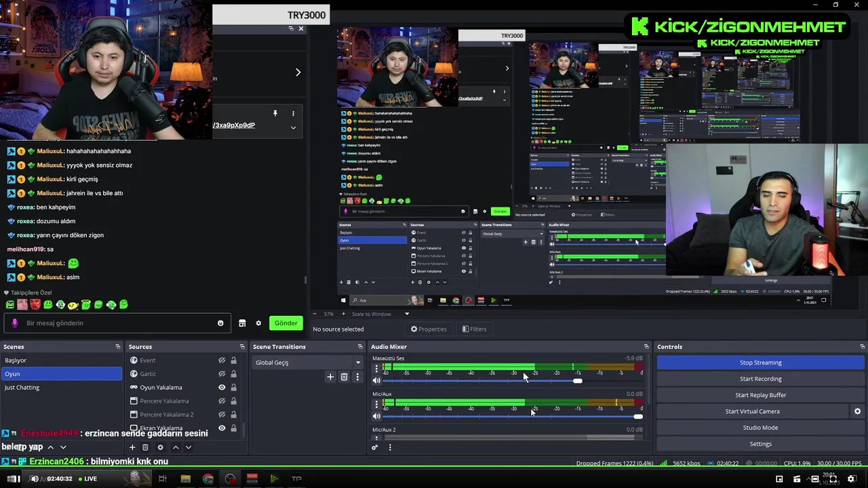Select the Just Chatting scene

[61, 388]
